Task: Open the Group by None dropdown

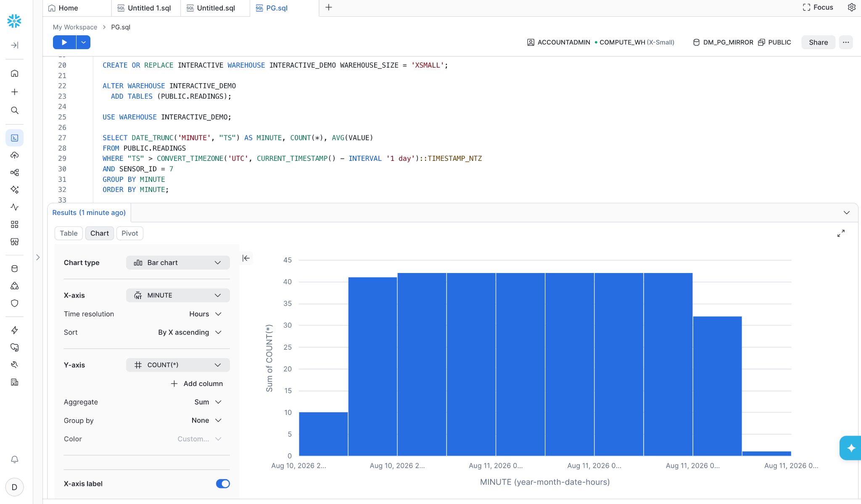Action: click(x=206, y=421)
